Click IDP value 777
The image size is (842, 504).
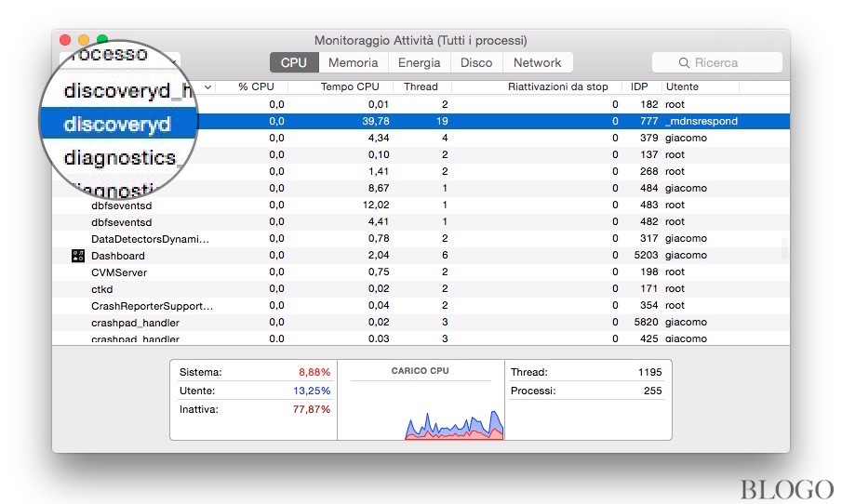click(x=648, y=121)
